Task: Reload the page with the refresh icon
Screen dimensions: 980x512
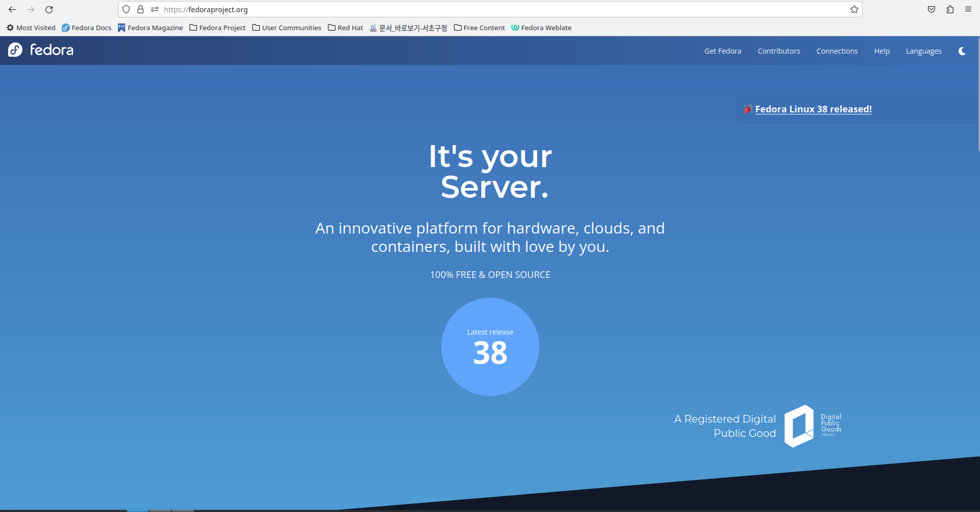Action: (x=49, y=10)
